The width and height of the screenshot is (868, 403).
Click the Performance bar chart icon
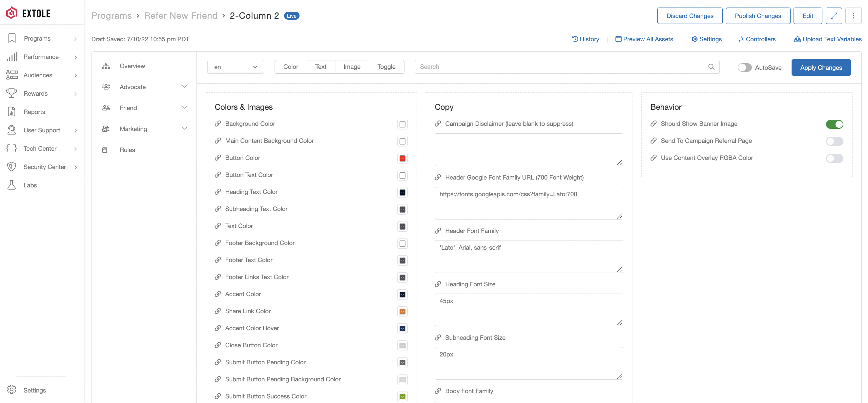tap(12, 57)
